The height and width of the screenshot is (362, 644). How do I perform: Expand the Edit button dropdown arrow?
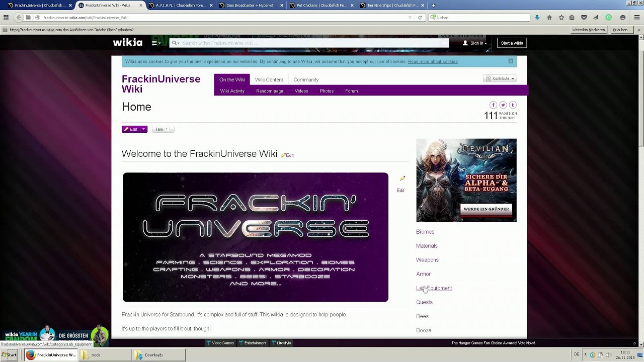[x=143, y=129]
